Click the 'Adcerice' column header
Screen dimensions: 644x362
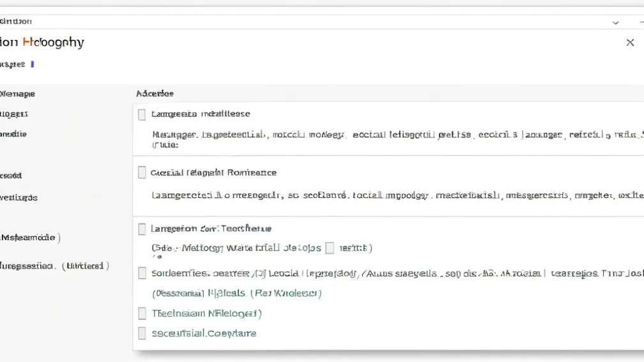155,93
